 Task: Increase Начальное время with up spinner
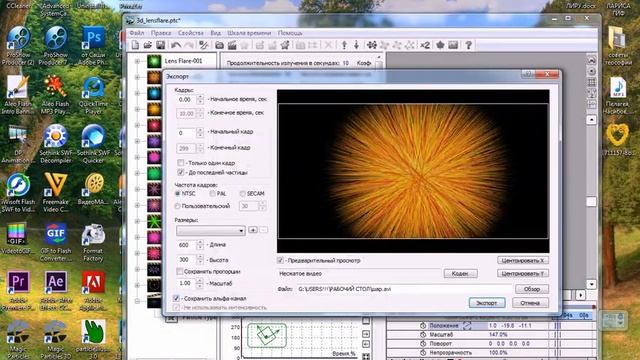[200, 97]
